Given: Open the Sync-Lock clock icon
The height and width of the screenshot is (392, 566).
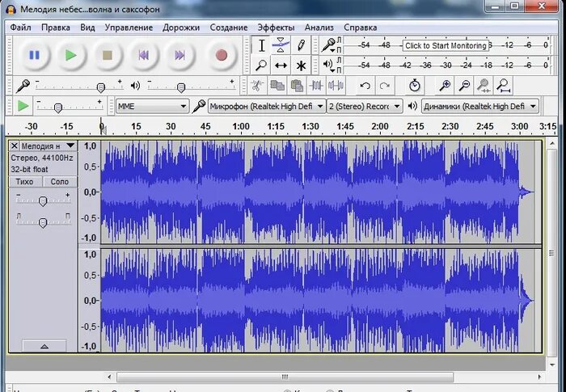Looking at the screenshot, I should point(415,86).
